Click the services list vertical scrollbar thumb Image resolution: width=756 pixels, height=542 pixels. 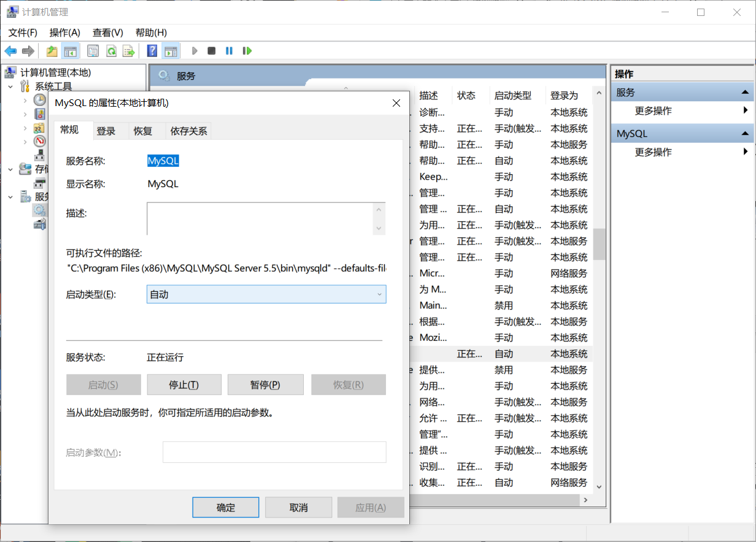(x=600, y=244)
